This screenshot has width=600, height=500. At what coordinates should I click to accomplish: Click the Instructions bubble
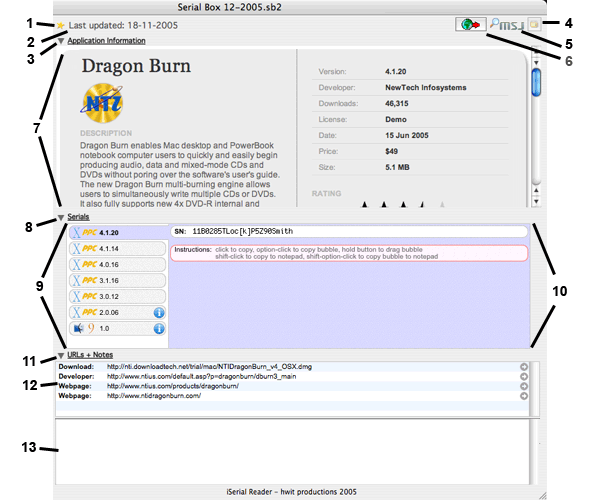349,253
